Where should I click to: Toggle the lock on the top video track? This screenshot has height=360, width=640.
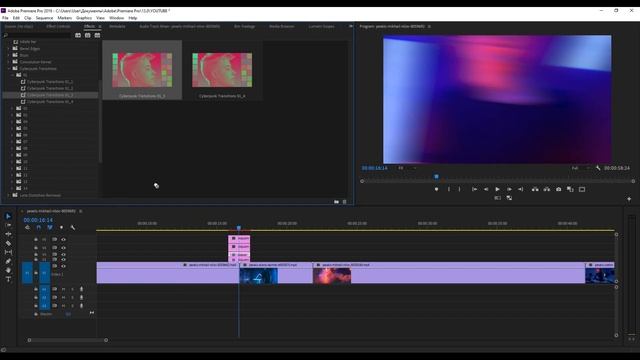click(x=36, y=240)
